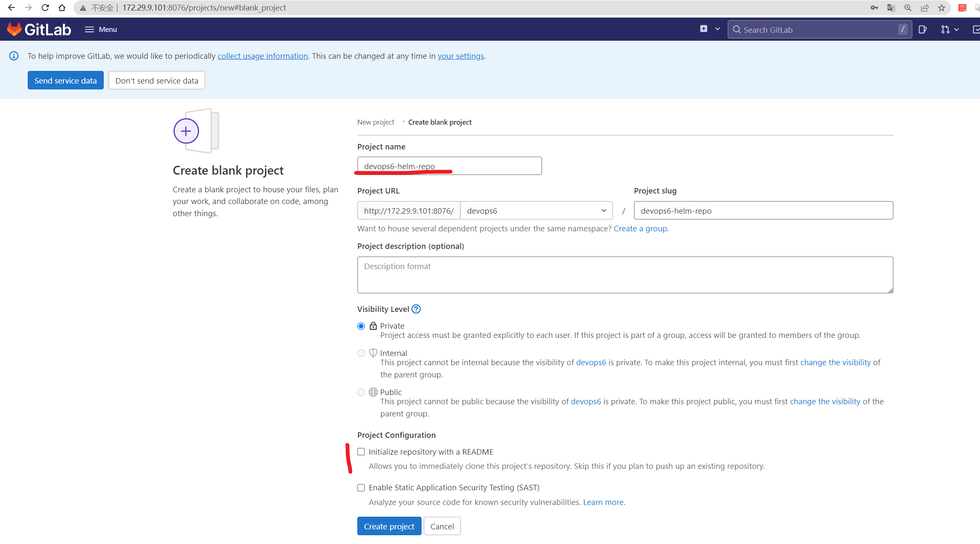Click the red browser extension icon
Image resolution: width=980 pixels, height=544 pixels.
coord(962,8)
